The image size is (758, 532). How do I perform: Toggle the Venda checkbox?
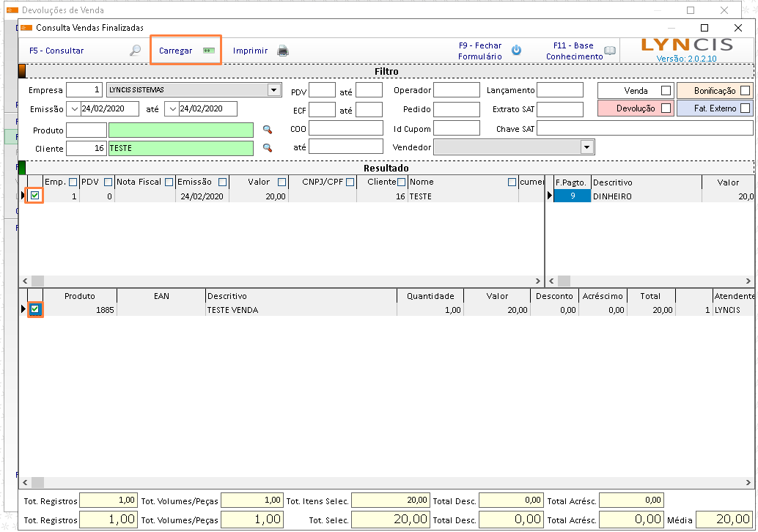tap(666, 91)
